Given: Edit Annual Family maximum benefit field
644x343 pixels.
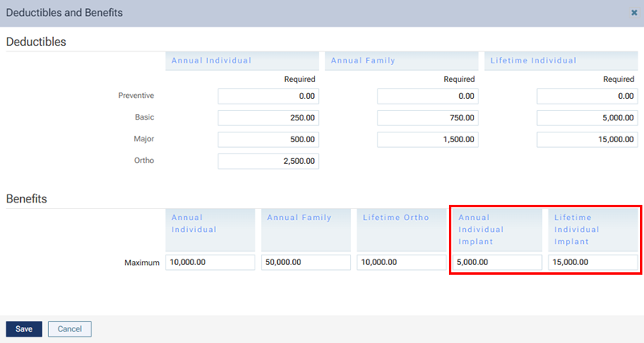Looking at the screenshot, I should click(306, 263).
